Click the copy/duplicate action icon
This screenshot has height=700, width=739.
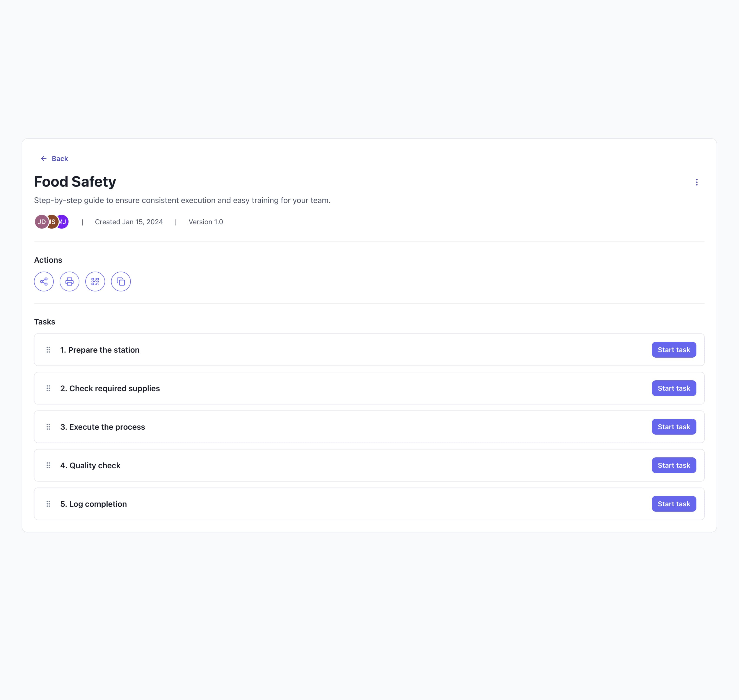pos(121,281)
